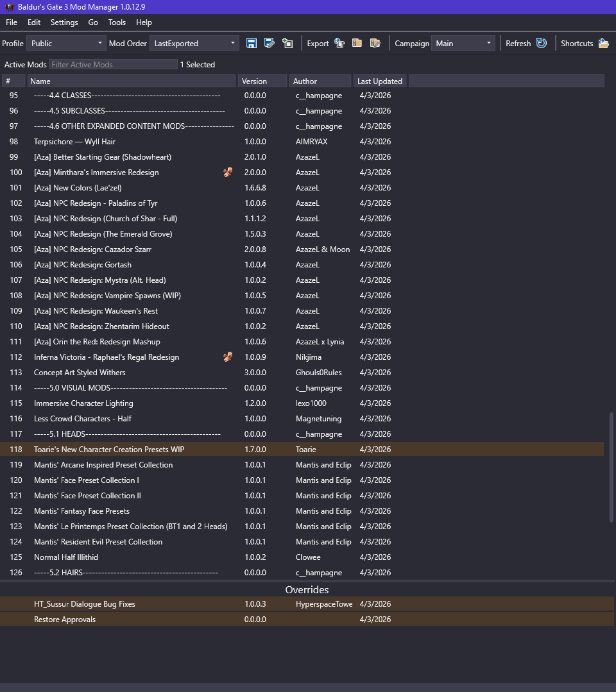Select Restore Approvals override row
The width and height of the screenshot is (616, 692).
(307, 620)
